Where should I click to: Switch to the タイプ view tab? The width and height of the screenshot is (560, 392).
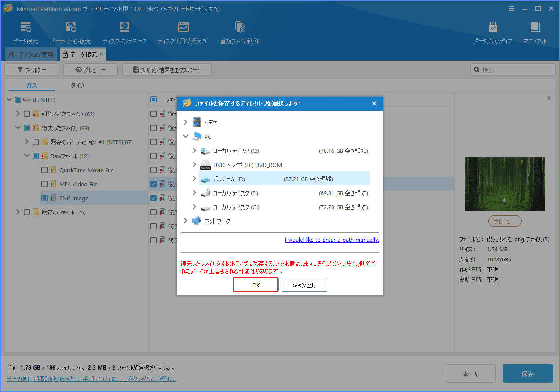(77, 85)
